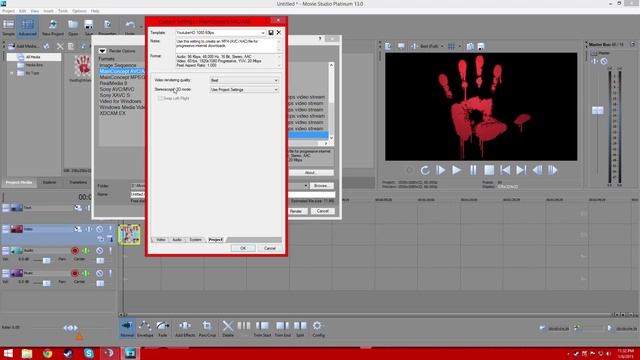Open the Pan/Crop tool
Viewport: 640px width, 360px height.
pos(207,329)
